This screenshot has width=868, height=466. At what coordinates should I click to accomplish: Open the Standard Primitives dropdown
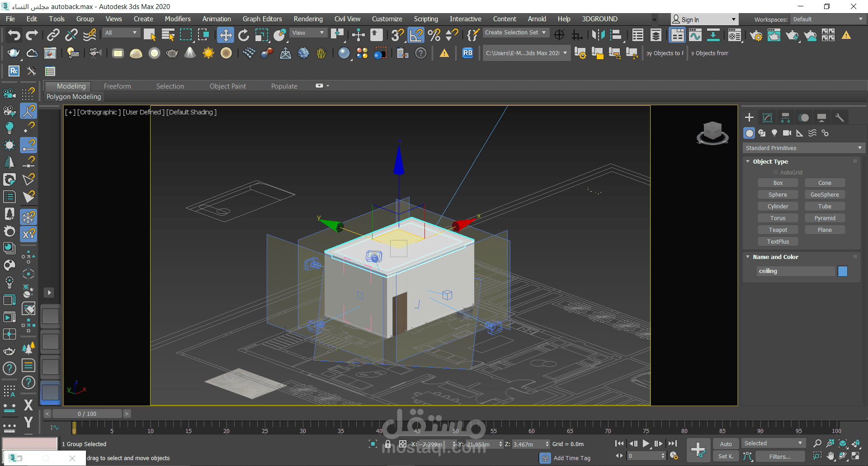pyautogui.click(x=803, y=148)
